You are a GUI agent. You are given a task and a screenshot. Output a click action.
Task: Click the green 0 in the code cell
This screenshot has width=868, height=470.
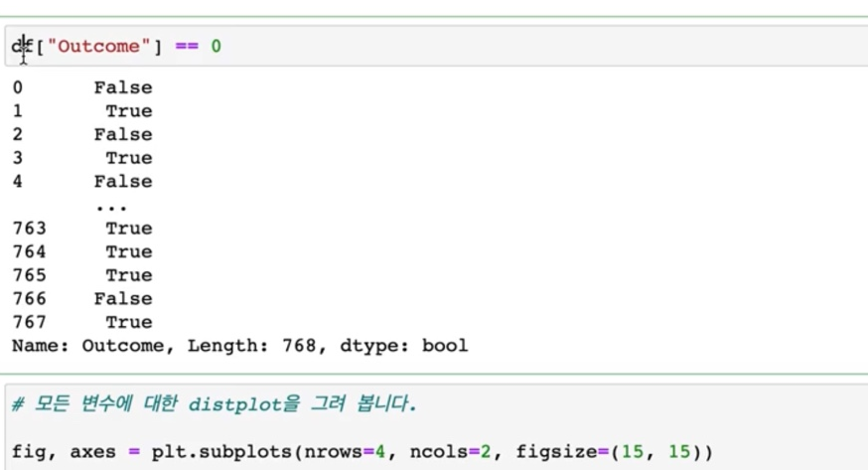tap(216, 46)
